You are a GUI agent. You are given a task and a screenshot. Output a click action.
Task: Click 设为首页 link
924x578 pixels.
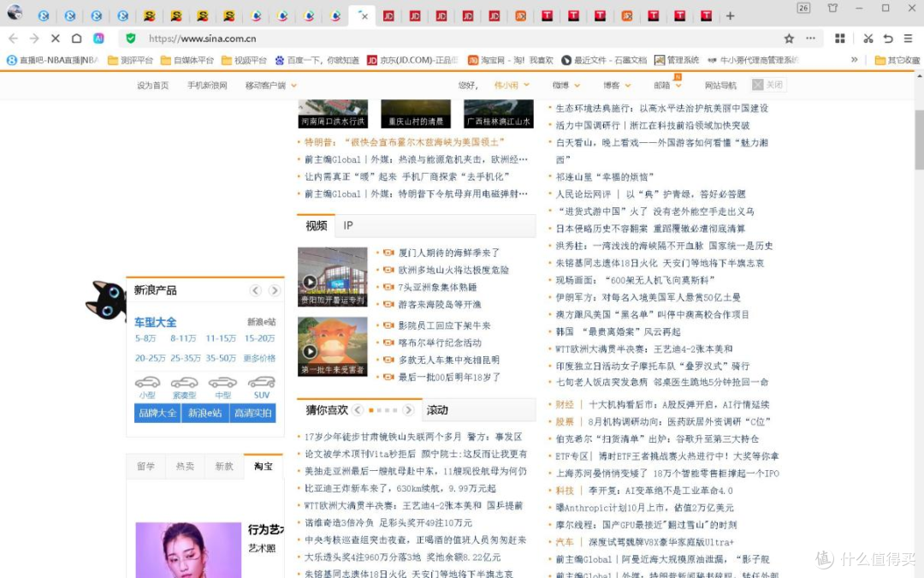tap(152, 86)
